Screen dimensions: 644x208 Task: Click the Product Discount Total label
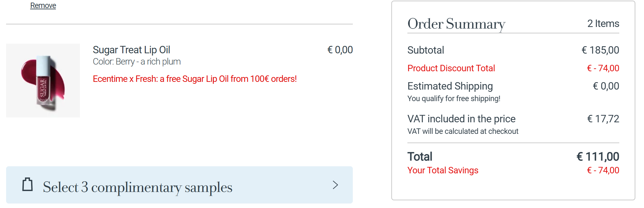point(451,68)
